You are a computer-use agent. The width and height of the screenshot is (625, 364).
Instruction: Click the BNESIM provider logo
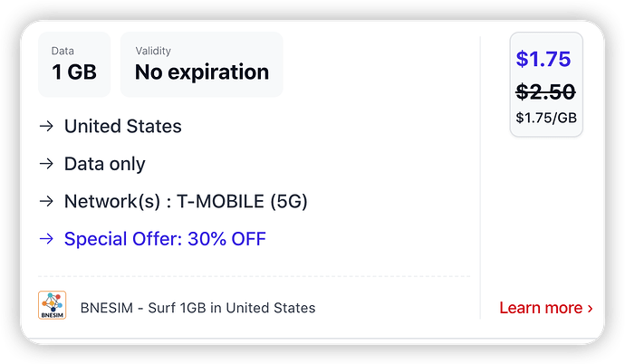point(52,306)
